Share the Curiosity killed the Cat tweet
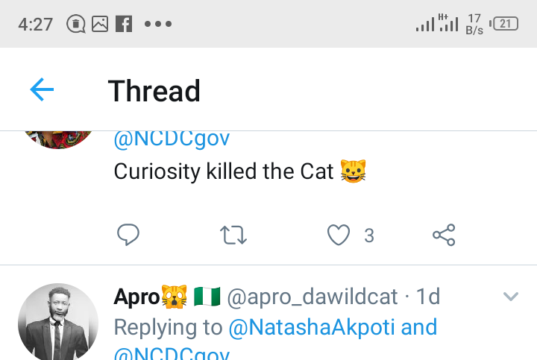537x360 pixels. pyautogui.click(x=444, y=235)
